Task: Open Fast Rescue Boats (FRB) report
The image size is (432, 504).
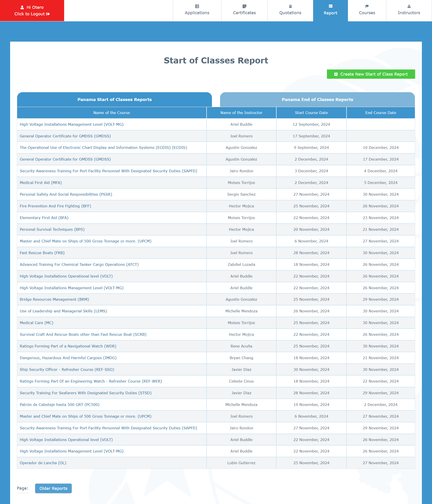Action: tap(42, 253)
